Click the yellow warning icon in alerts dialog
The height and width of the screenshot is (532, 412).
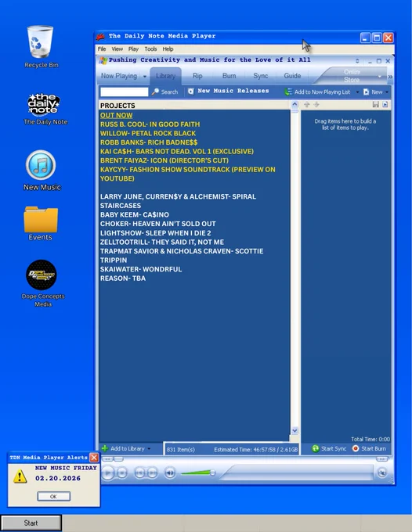(x=20, y=476)
